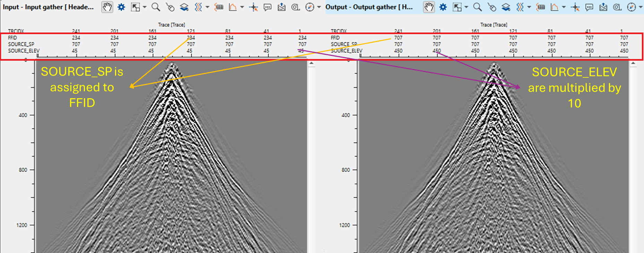Expand the spectrum graph dropdown in Output gather

tap(564, 7)
